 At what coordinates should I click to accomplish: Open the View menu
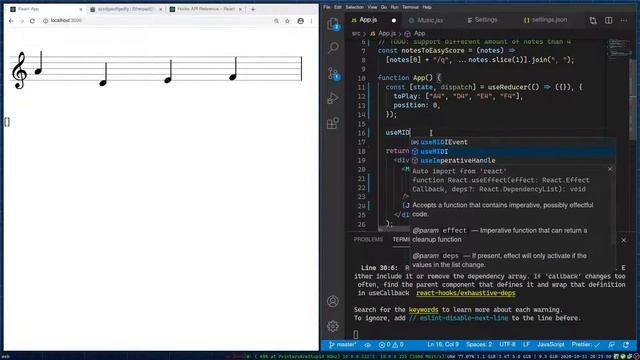click(x=372, y=7)
